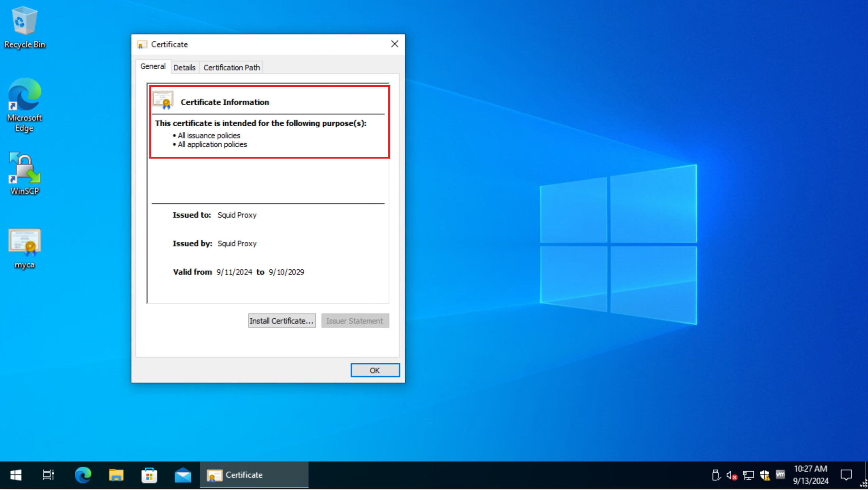The image size is (868, 490).
Task: Click the 'Squid Proxy' value beside Issued to
Action: (237, 215)
